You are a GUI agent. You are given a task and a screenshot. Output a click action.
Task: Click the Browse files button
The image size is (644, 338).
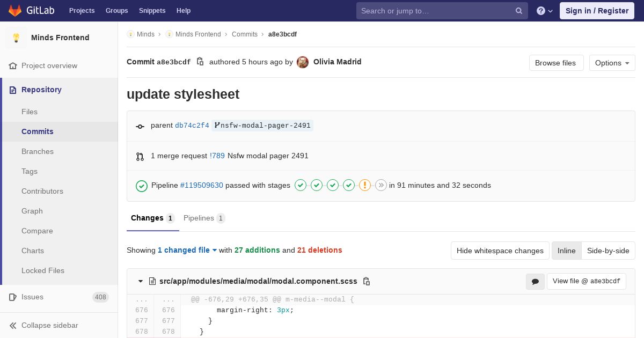point(555,63)
